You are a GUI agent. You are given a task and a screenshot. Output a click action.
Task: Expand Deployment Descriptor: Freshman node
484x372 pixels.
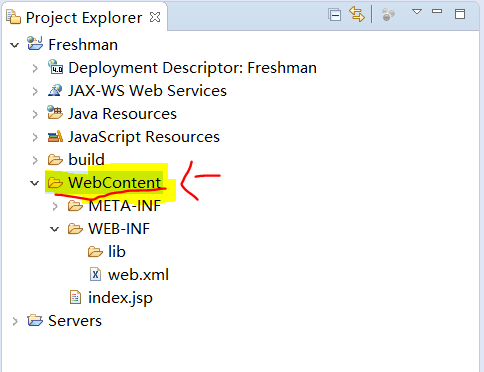pos(35,68)
